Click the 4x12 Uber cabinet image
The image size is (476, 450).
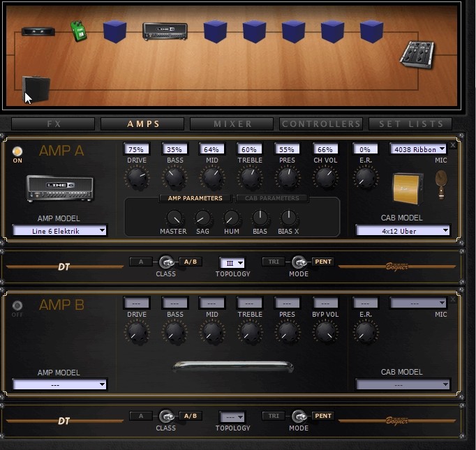tap(408, 188)
